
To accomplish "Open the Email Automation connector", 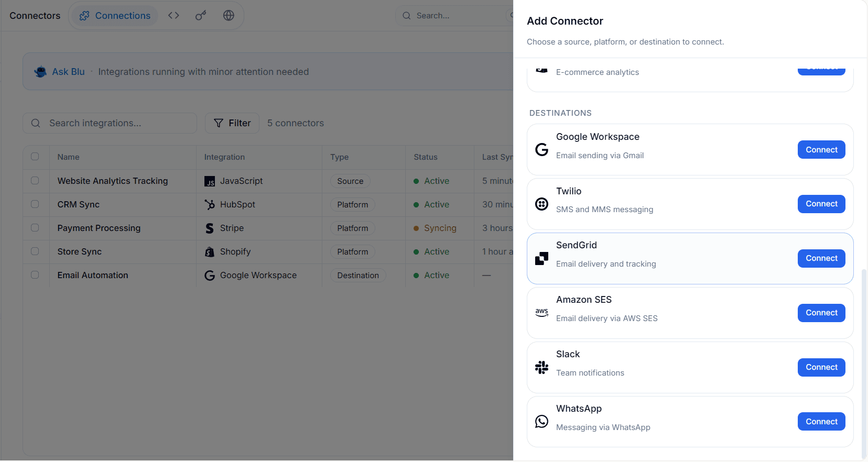I will (93, 275).
